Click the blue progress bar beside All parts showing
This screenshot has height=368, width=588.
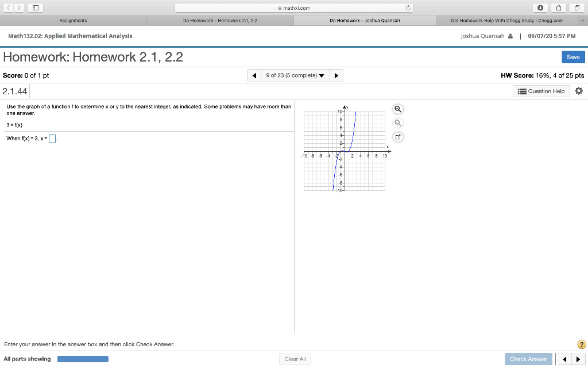point(83,358)
